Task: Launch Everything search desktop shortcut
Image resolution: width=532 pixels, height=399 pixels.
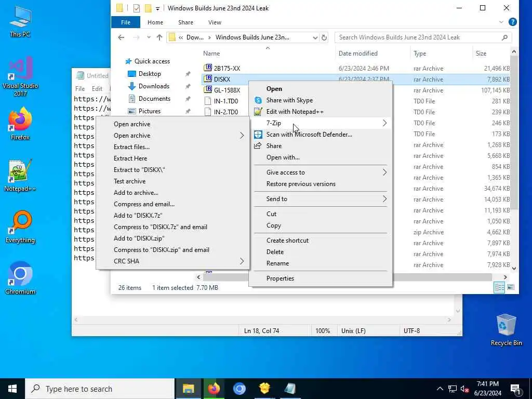Action: 20,228
